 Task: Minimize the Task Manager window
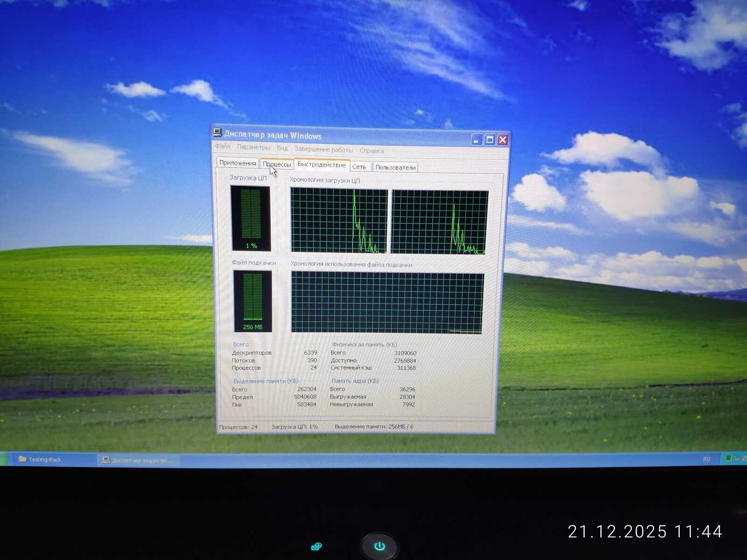(477, 140)
